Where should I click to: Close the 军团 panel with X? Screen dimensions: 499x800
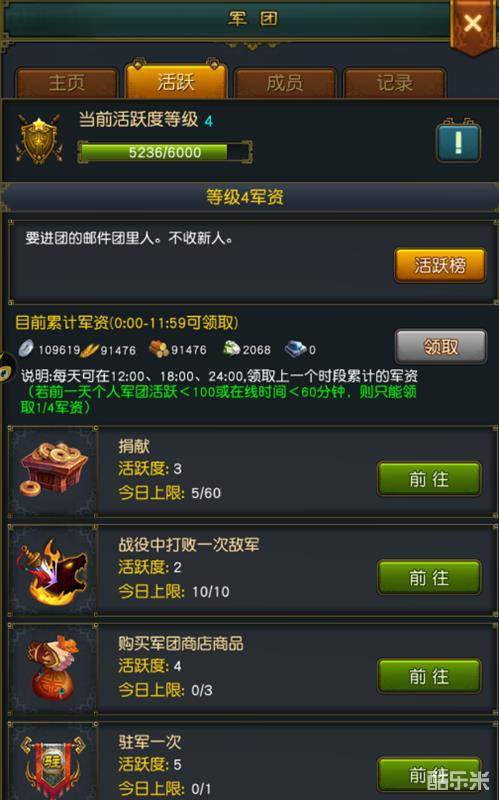tap(473, 23)
